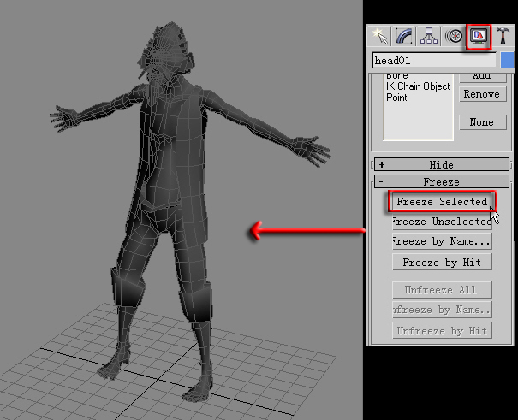Select Point in the category list
518x420 pixels.
coord(397,98)
